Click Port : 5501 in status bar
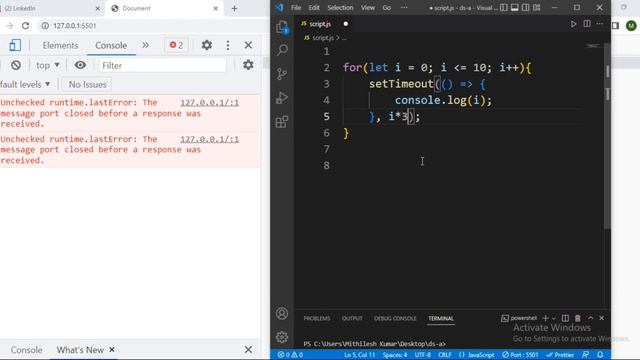640x360 pixels. 520,355
